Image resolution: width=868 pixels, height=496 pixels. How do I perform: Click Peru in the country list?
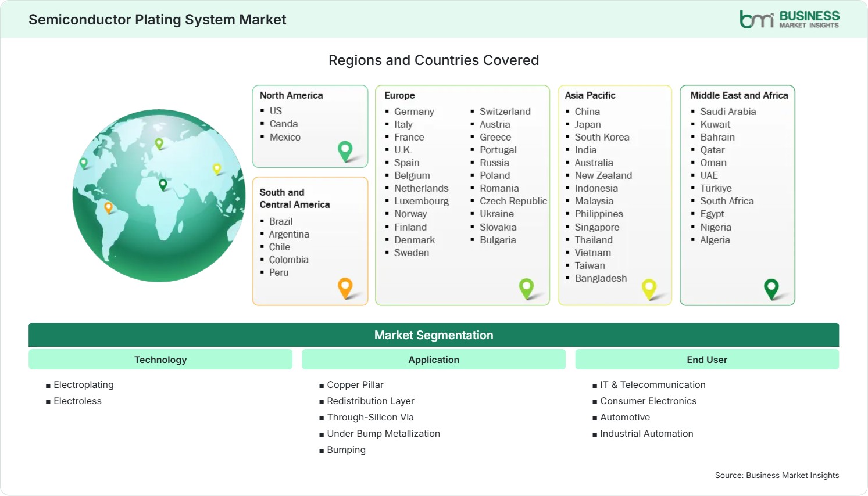point(278,272)
